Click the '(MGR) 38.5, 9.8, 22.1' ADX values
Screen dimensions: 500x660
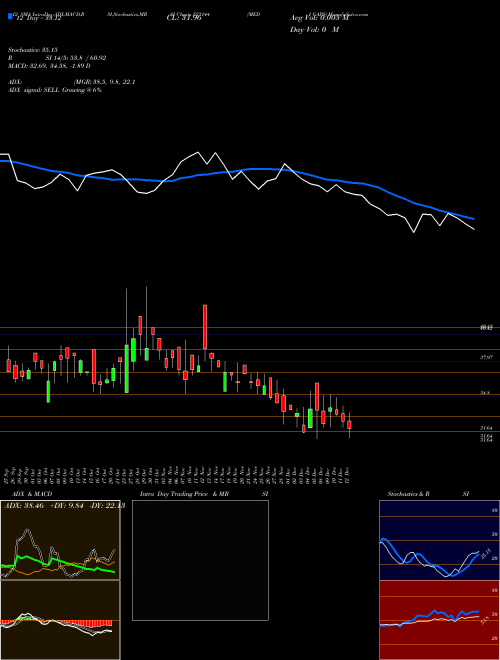point(104,82)
